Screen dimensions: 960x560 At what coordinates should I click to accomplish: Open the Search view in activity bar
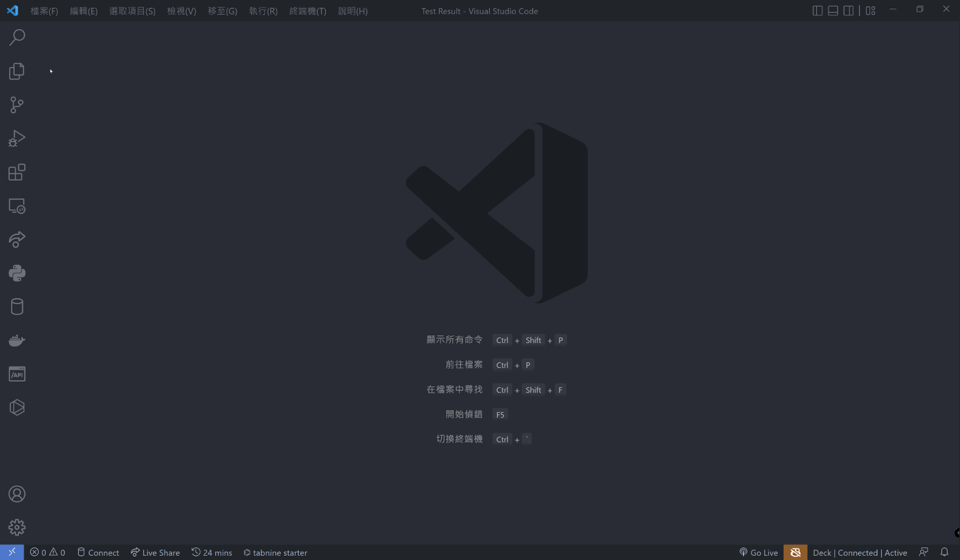17,37
